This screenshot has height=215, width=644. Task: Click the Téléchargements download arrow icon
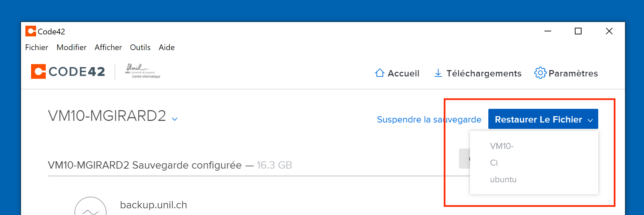pyautogui.click(x=438, y=73)
